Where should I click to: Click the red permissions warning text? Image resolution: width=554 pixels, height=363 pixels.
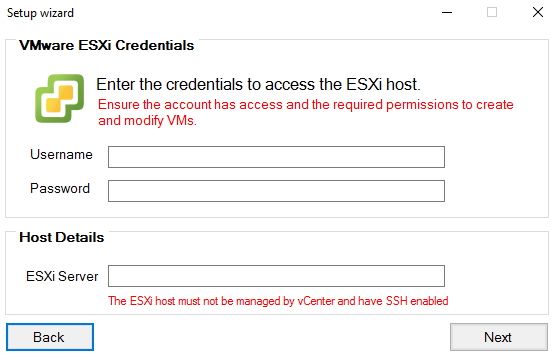[305, 112]
